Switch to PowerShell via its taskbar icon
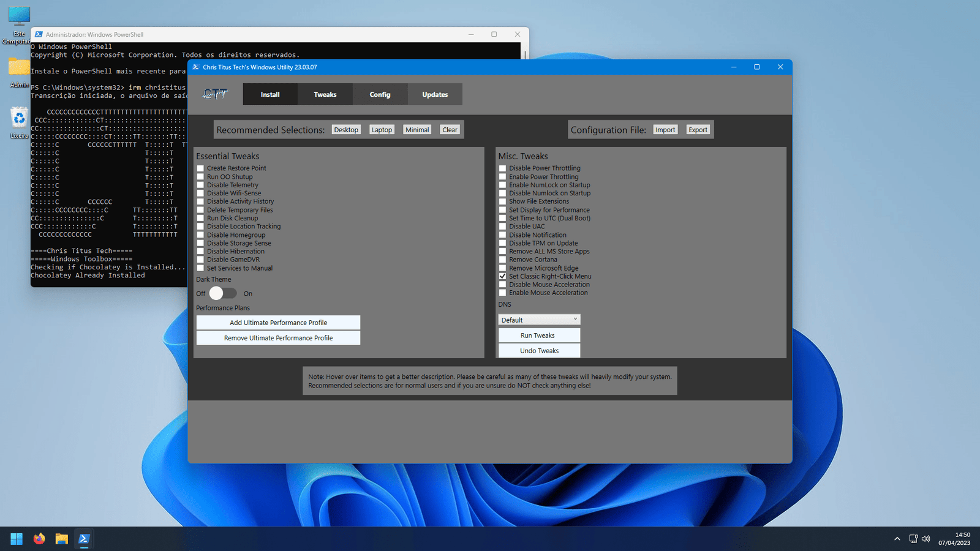Viewport: 980px width, 551px height. click(84, 539)
